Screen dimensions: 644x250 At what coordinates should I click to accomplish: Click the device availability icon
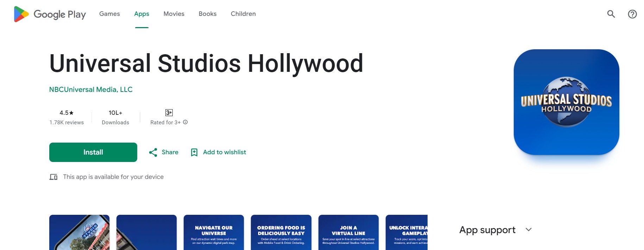53,177
